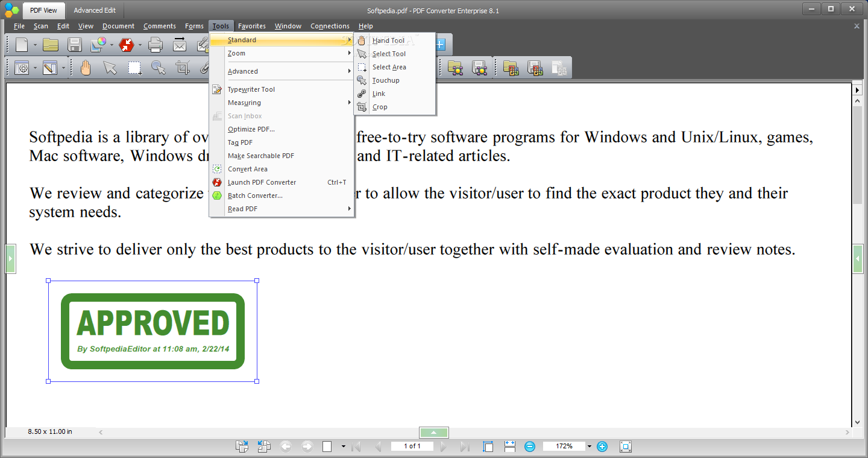The width and height of the screenshot is (868, 458).
Task: Click the Open folder icon in toolbar
Action: 51,45
